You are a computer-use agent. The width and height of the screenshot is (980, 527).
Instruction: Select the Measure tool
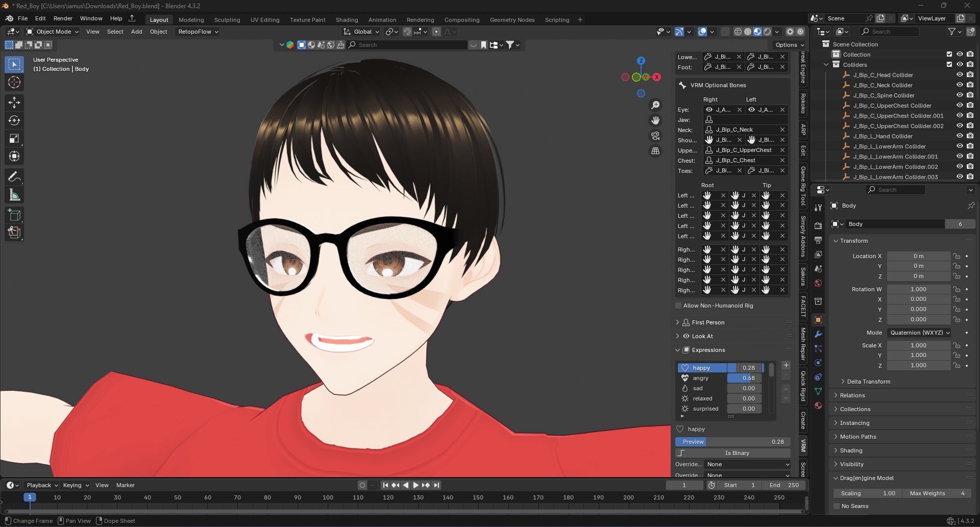[x=14, y=195]
